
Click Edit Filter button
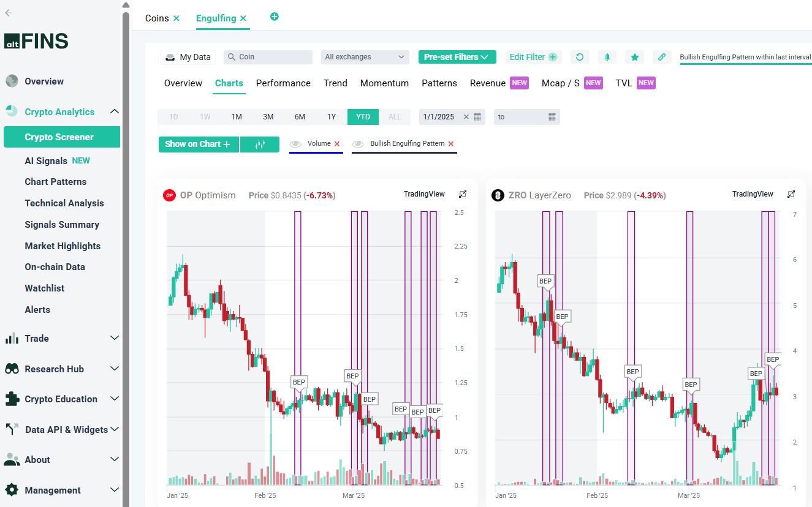[x=533, y=57]
